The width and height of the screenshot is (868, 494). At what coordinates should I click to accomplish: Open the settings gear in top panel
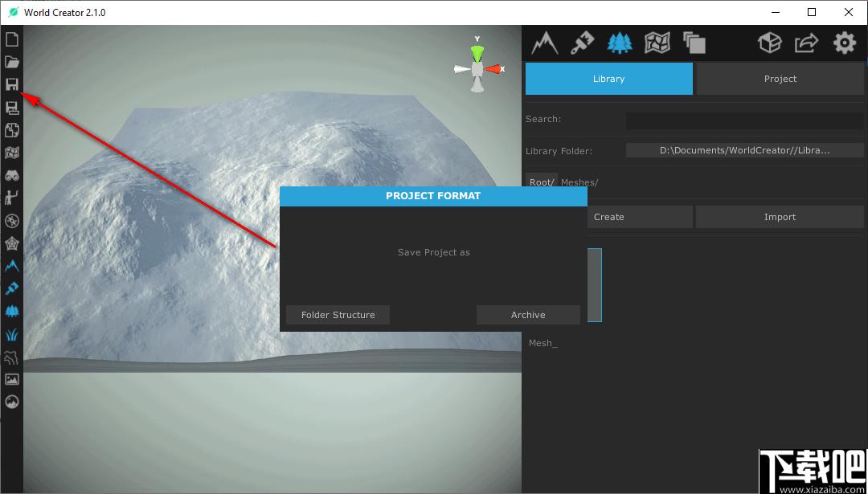point(844,43)
